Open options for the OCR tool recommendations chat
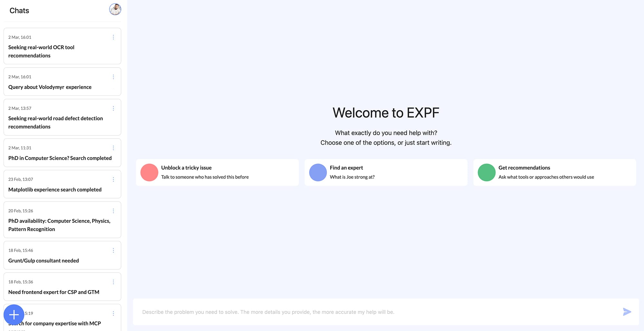This screenshot has height=331, width=644. click(113, 37)
